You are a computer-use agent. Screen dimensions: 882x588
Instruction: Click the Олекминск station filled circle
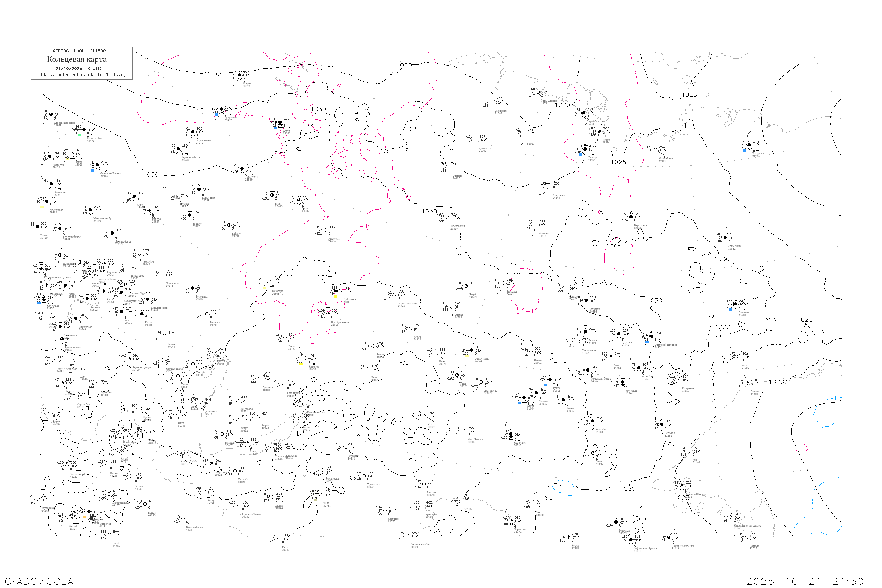[x=472, y=350]
